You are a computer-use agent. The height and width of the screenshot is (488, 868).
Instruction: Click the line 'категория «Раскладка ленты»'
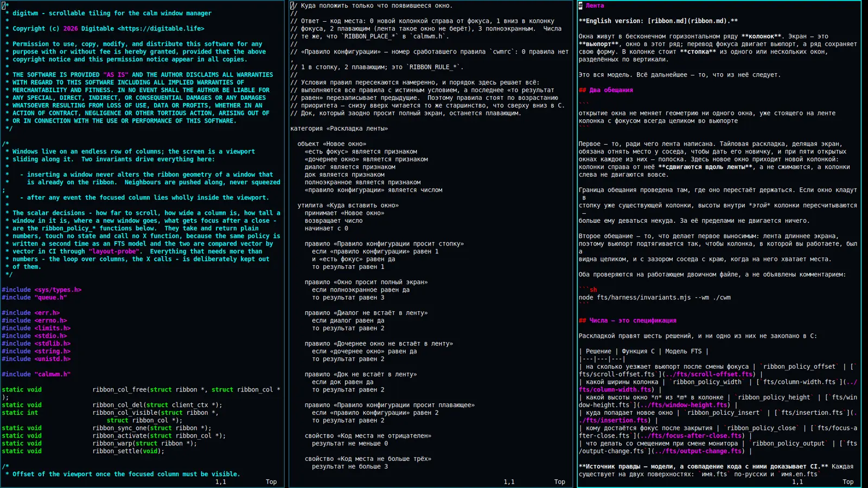pos(339,129)
